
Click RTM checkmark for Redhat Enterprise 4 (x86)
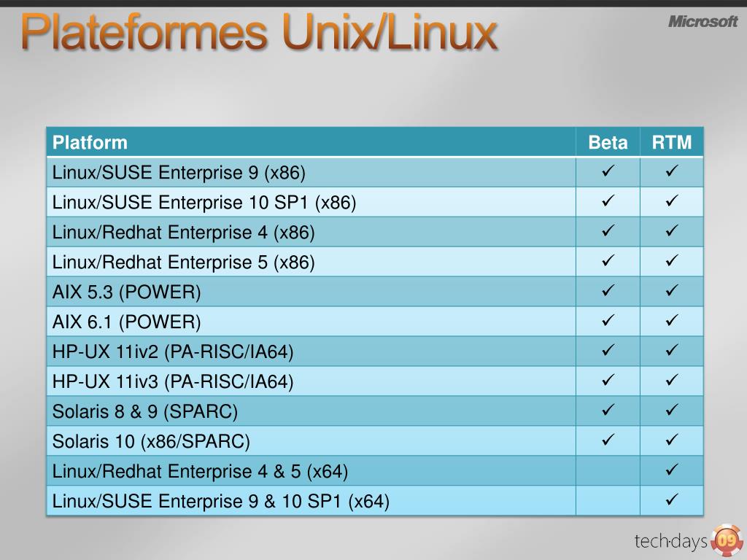pyautogui.click(x=672, y=231)
